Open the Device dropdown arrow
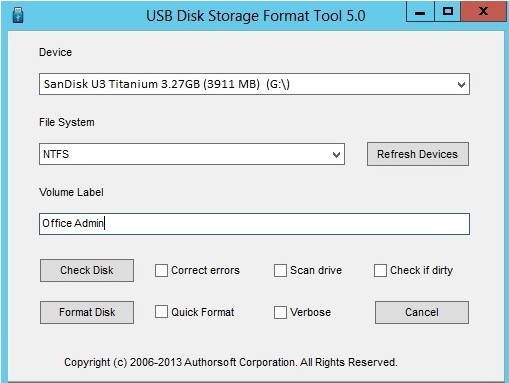The width and height of the screenshot is (509, 383). [x=461, y=84]
